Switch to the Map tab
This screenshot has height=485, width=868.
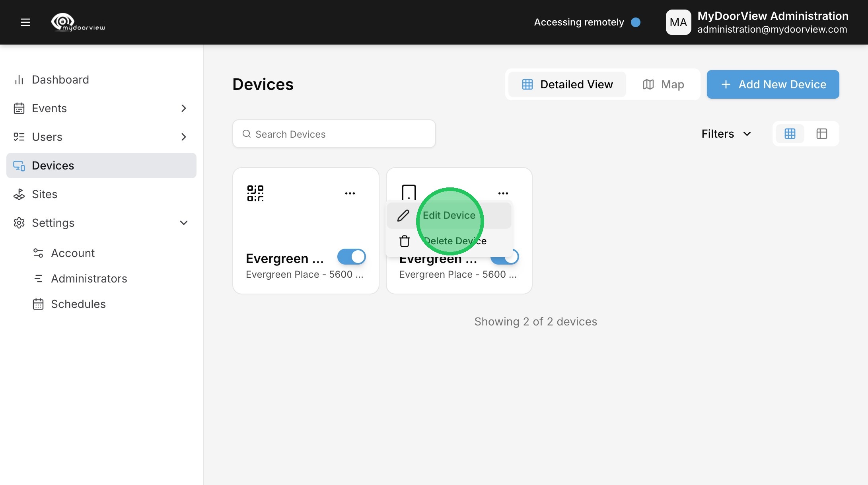coord(663,84)
